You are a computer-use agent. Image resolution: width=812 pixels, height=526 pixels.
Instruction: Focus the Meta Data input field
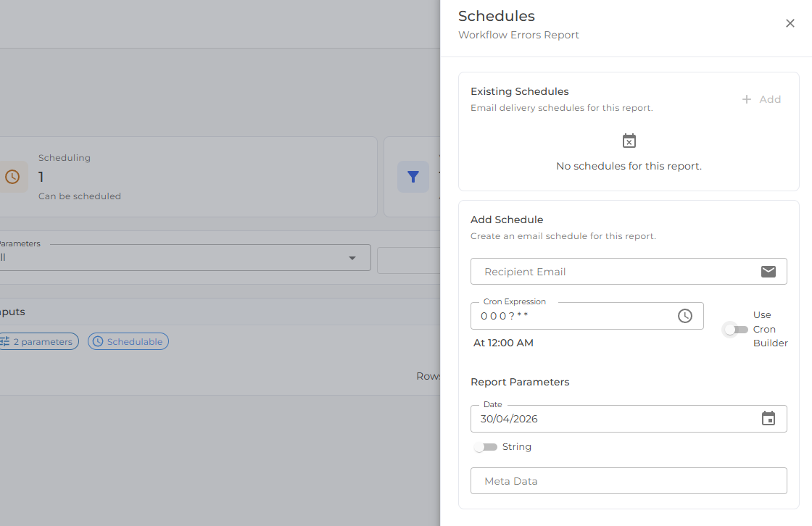629,481
